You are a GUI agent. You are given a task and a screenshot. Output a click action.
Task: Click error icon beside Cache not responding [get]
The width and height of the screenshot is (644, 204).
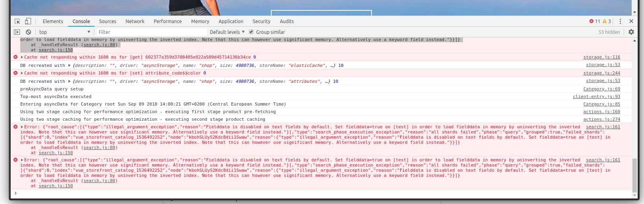[x=16, y=57]
